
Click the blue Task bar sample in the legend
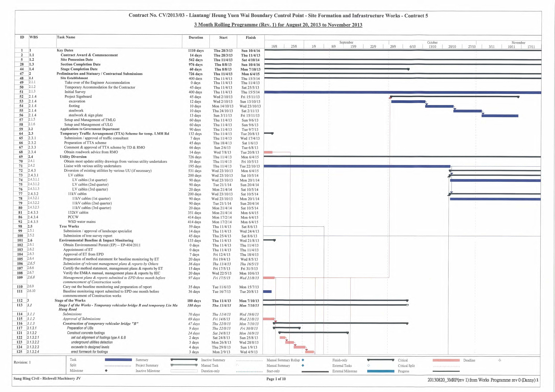click(118, 360)
